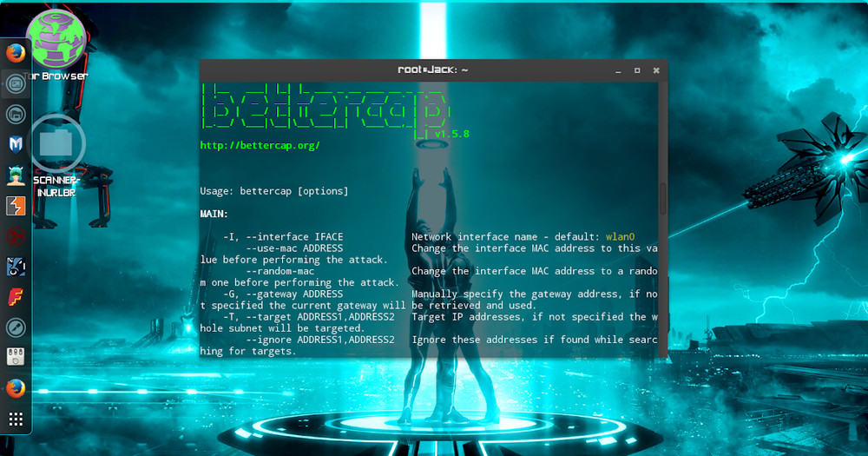Click the '-G, --gateway ADDRESS' option text
Viewport: 868px width, 456px height.
[x=283, y=294]
